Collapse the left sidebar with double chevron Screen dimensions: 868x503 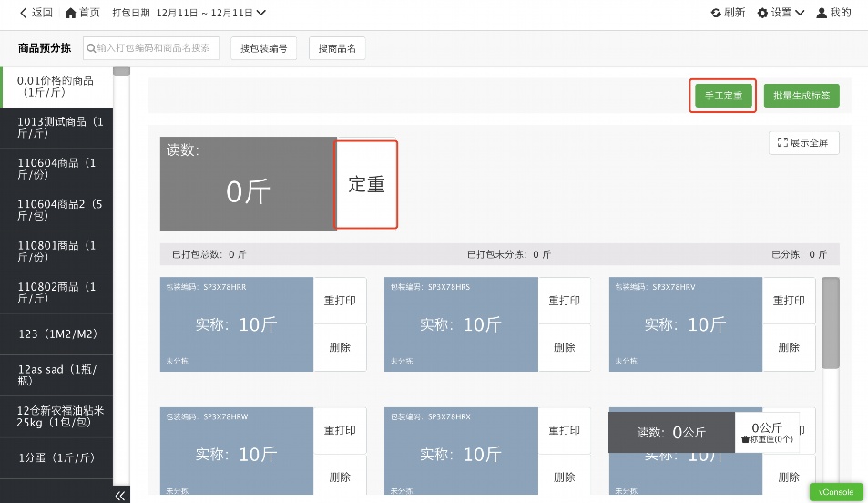(119, 495)
